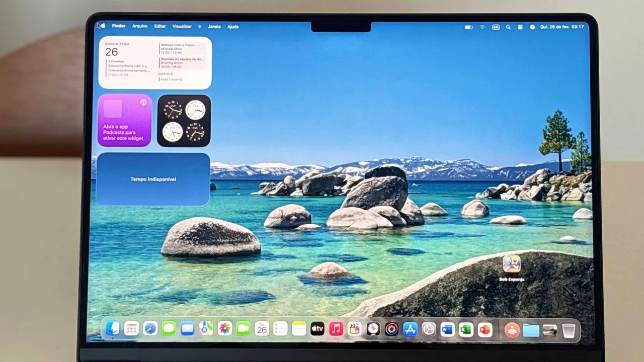This screenshot has width=644, height=362.
Task: Open the Trash in the Dock
Action: (x=569, y=330)
